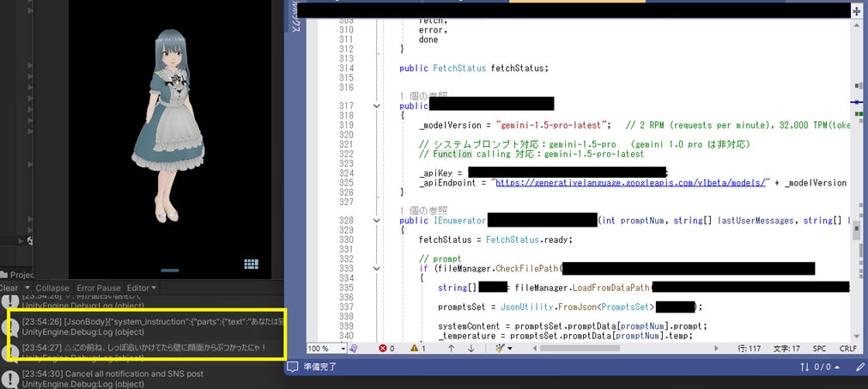This screenshot has width=868, height=389.
Task: Toggle Error Pause in the Unity Console
Action: [x=98, y=288]
